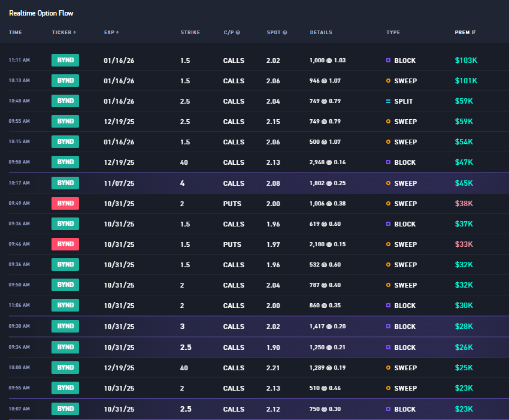The width and height of the screenshot is (509, 420).
Task: Click details '787 @ 0.40'
Action: point(325,285)
